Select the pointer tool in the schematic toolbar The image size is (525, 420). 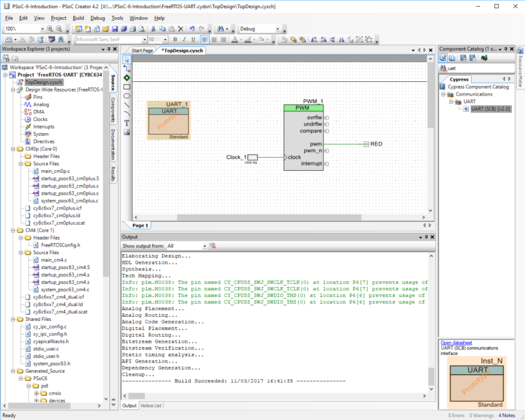pyautogui.click(x=127, y=59)
